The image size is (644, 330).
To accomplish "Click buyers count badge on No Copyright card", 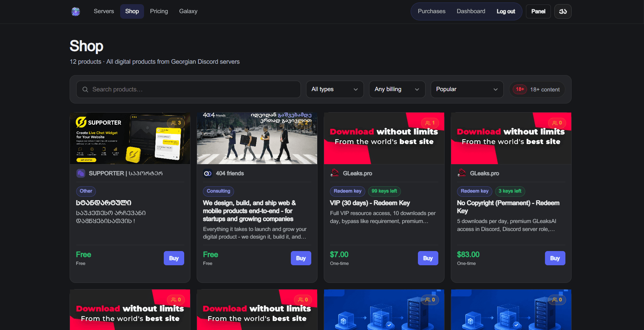I will pyautogui.click(x=557, y=123).
